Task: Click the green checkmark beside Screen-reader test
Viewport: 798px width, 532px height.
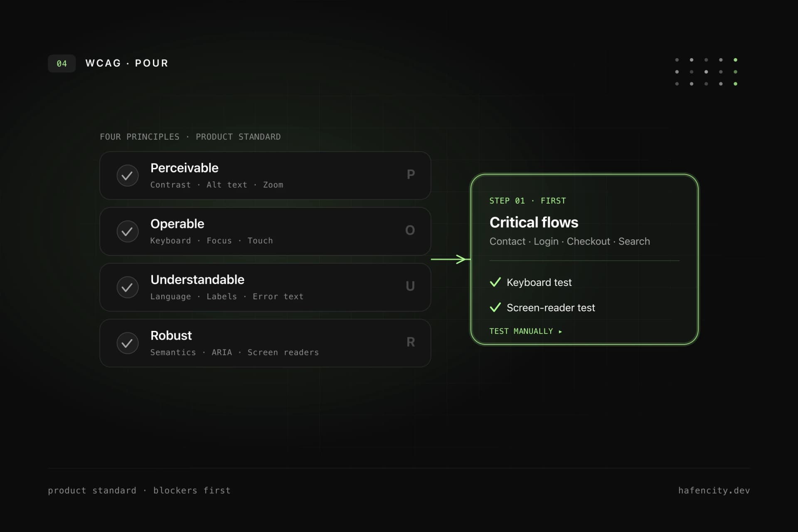Action: point(495,308)
